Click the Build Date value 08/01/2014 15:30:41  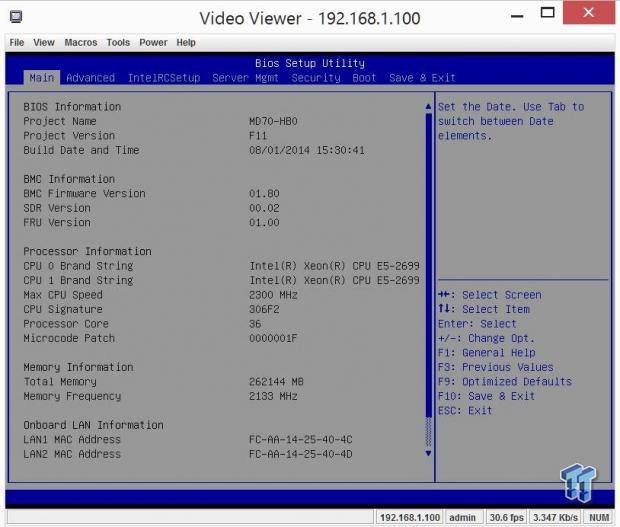(x=307, y=150)
